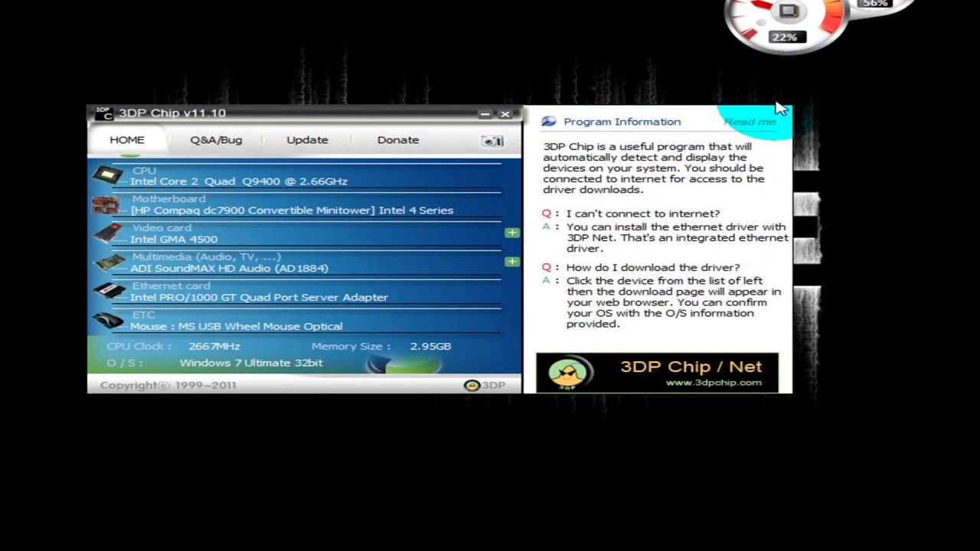Click the Ethernet card icon
This screenshot has height=551, width=980.
tap(109, 292)
